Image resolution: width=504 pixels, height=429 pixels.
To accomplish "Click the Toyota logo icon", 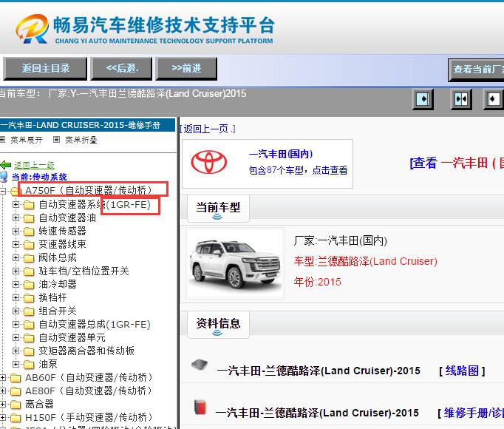I will [209, 162].
